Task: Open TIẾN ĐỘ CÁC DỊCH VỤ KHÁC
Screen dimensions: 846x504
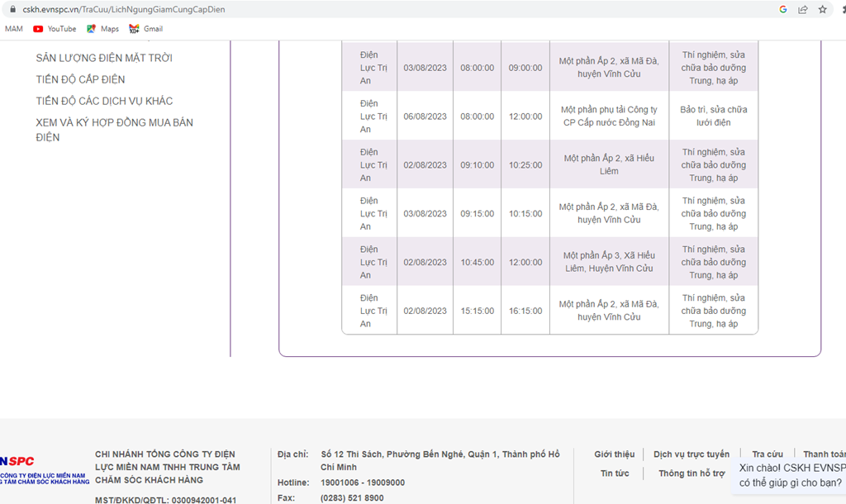Action: click(104, 101)
